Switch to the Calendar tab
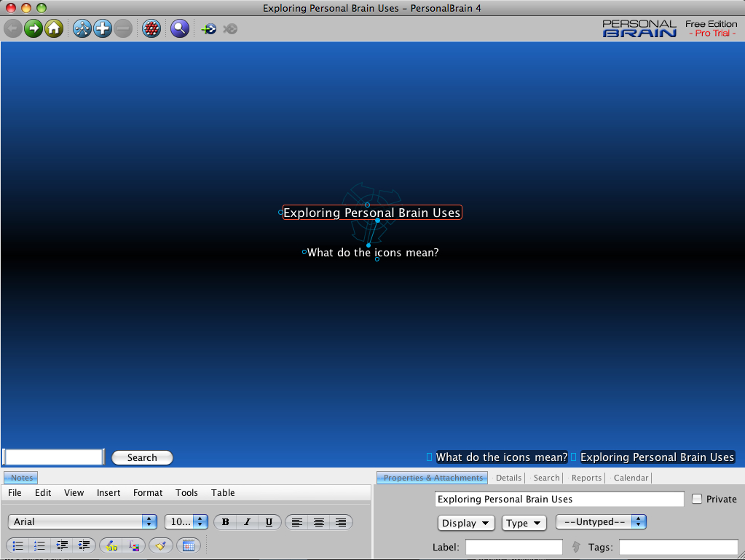The width and height of the screenshot is (745, 560). click(x=631, y=478)
